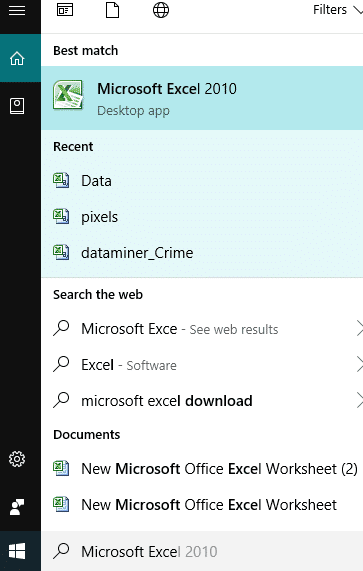This screenshot has height=571, width=363.
Task: Filter results by Apps icon
Action: pos(65,10)
